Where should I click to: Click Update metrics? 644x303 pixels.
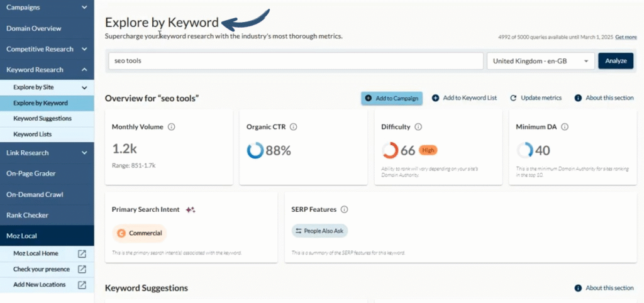[x=536, y=98]
